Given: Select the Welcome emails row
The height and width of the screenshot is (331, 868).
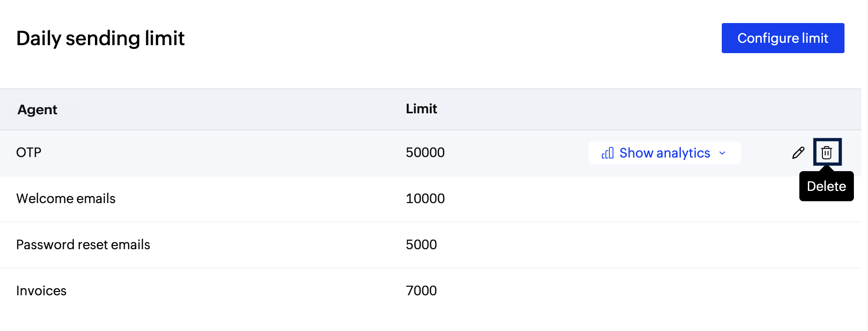Looking at the screenshot, I should click(65, 198).
